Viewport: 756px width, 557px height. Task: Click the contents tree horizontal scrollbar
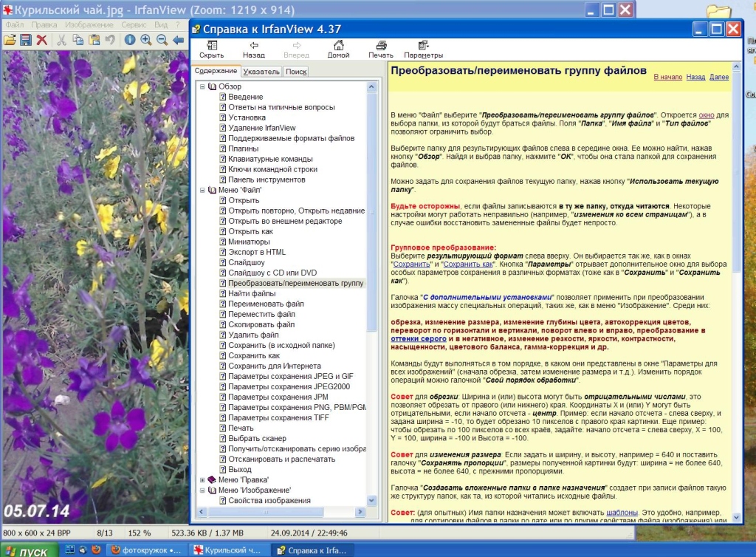(x=281, y=512)
